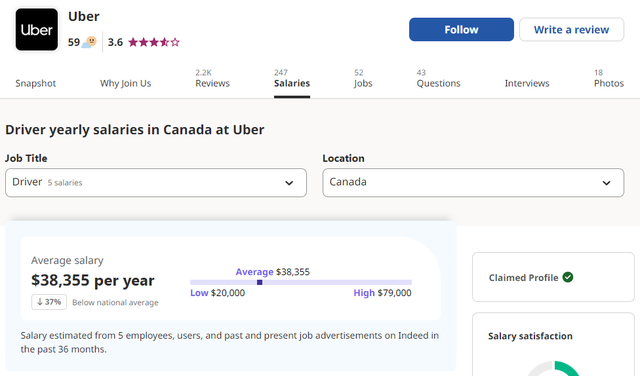640x376 pixels.
Task: Open the Questions tab
Action: 438,79
